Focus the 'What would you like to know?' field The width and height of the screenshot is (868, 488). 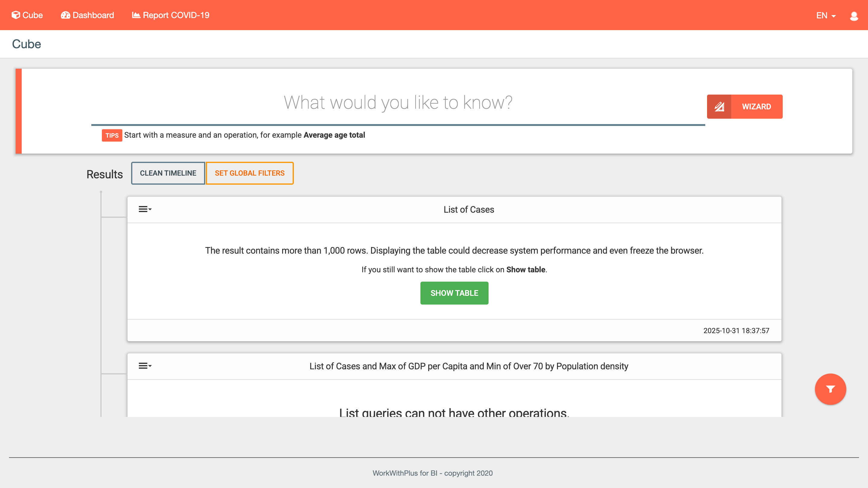[398, 103]
